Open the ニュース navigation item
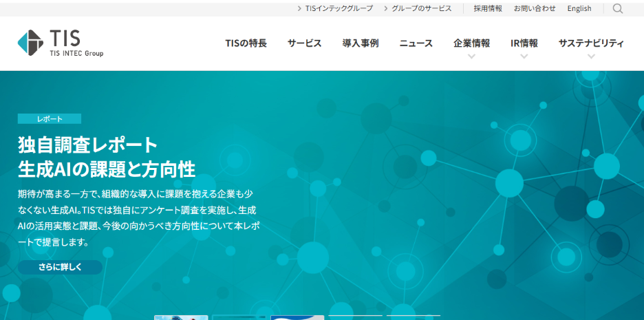This screenshot has width=644, height=320. click(416, 43)
